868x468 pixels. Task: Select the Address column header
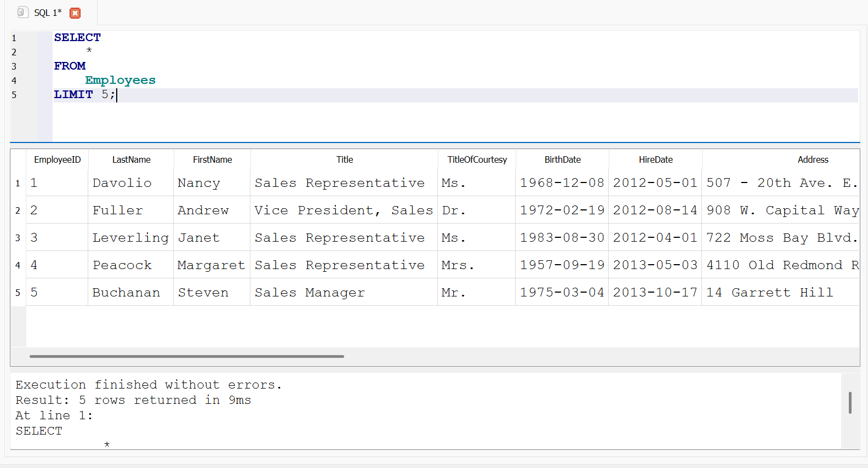[812, 159]
